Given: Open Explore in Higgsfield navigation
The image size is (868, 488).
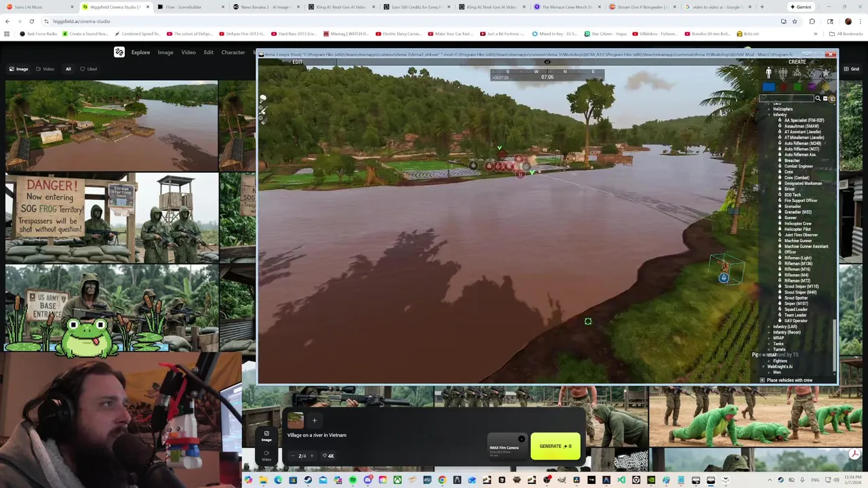Looking at the screenshot, I should pos(140,52).
